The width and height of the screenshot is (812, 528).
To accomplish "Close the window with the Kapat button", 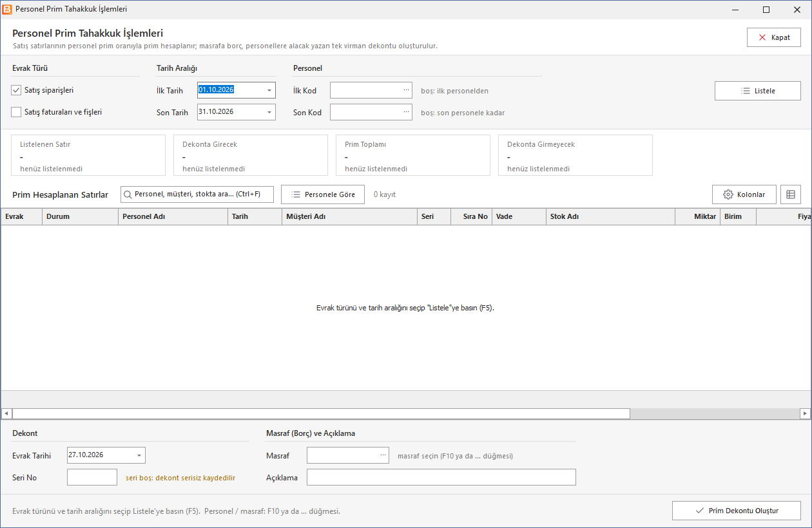I will pyautogui.click(x=774, y=37).
